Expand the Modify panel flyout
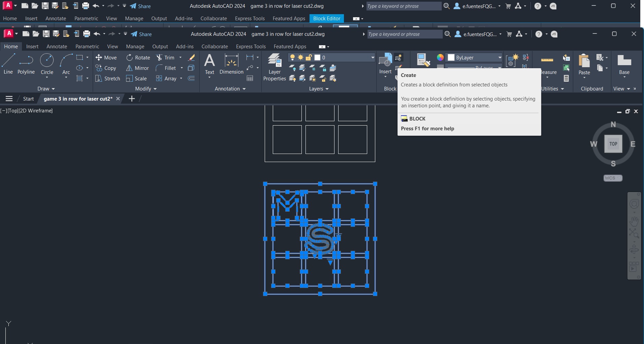The image size is (644, 344). [146, 89]
